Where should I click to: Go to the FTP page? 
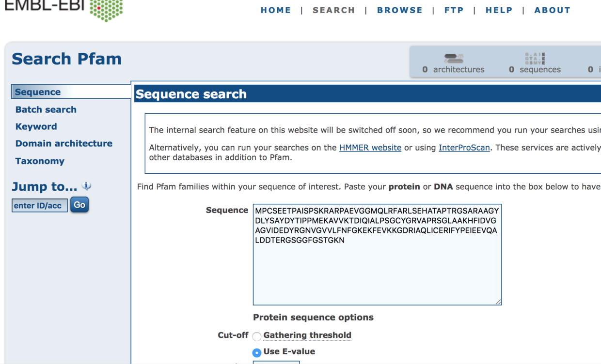[x=454, y=10]
